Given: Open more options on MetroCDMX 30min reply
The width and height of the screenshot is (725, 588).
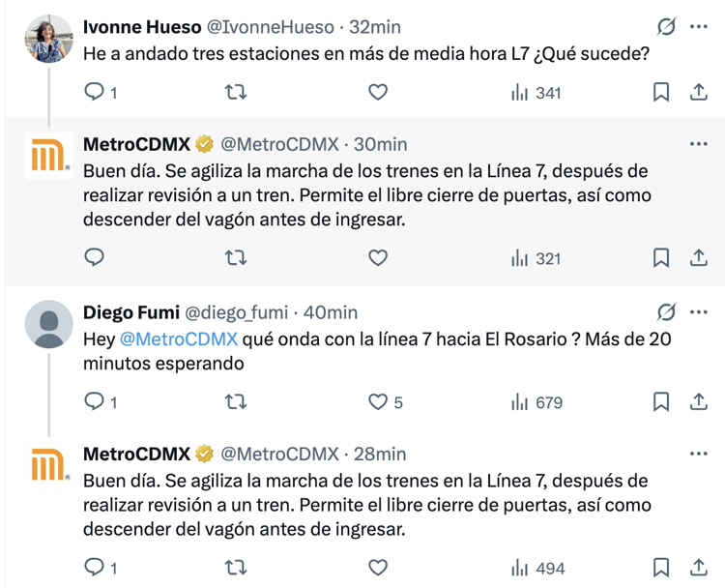Looking at the screenshot, I should [699, 145].
